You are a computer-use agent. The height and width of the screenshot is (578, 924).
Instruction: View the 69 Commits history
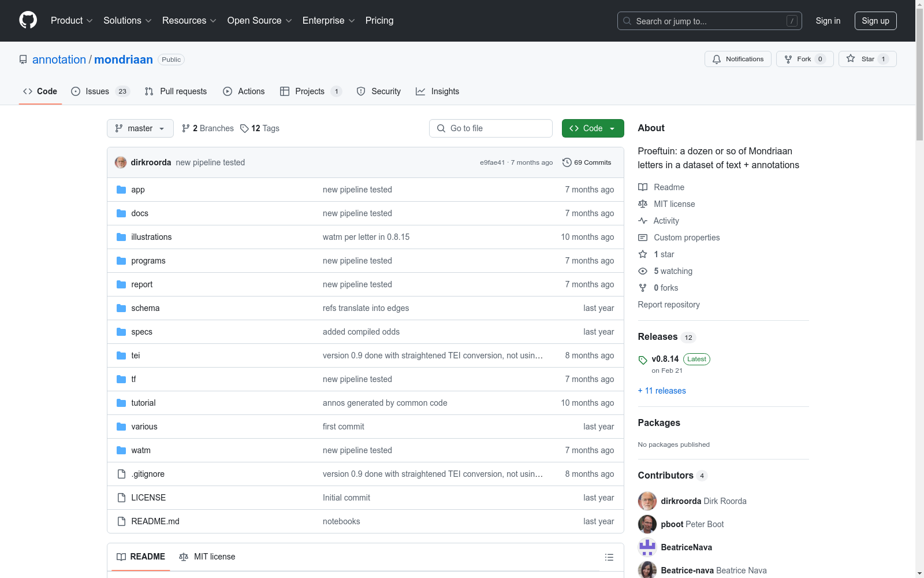pyautogui.click(x=587, y=162)
